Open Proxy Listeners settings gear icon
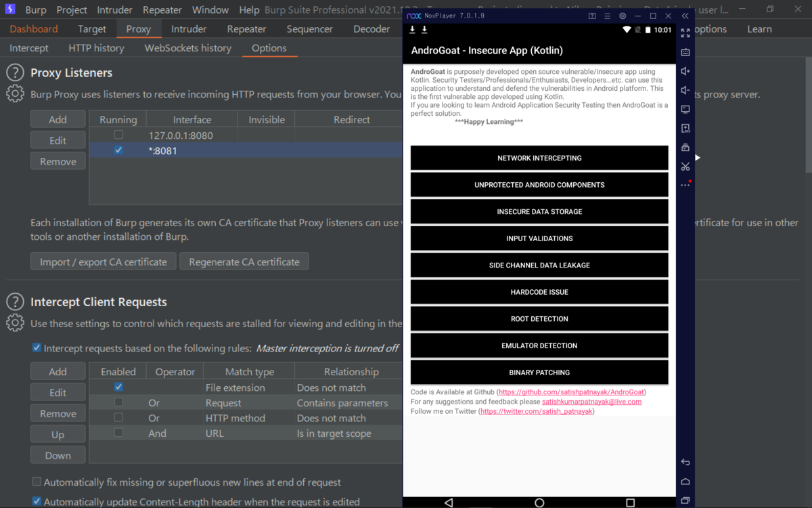This screenshot has height=508, width=812. click(x=15, y=94)
